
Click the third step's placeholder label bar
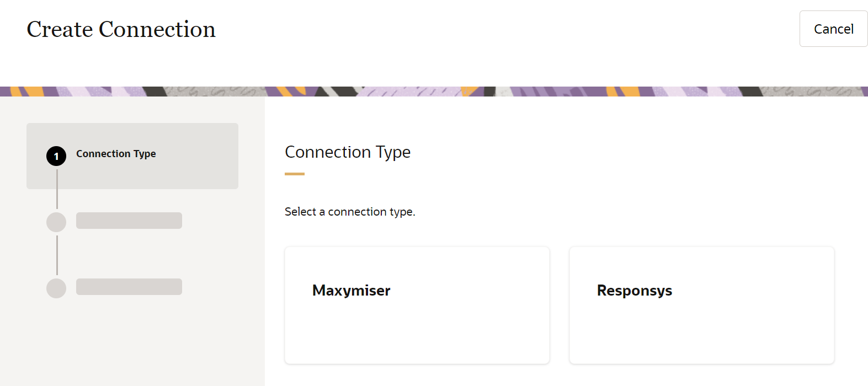click(129, 287)
